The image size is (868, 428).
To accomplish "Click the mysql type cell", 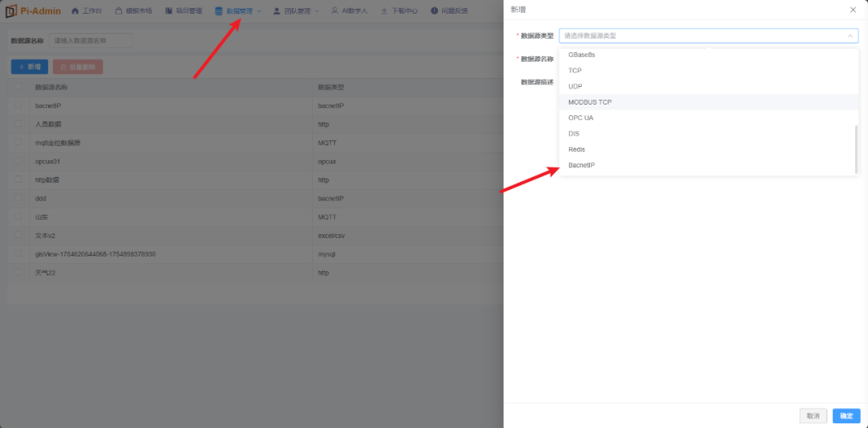I will click(x=326, y=254).
